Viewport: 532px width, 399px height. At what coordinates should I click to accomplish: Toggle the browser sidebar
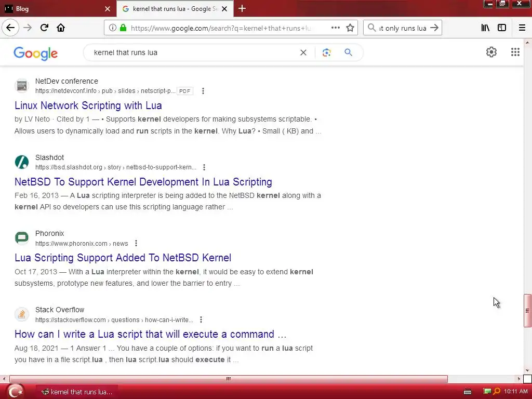(502, 28)
